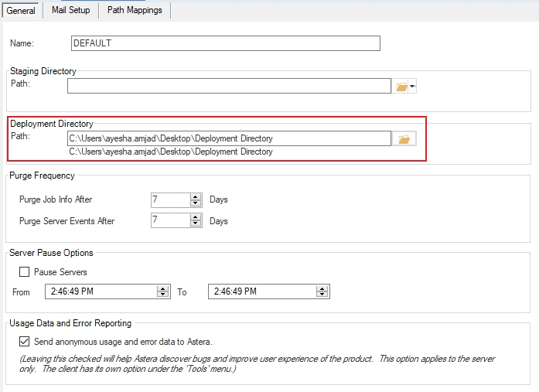Decrement the From pause time
Viewport: 539px width, 392px height.
point(162,295)
